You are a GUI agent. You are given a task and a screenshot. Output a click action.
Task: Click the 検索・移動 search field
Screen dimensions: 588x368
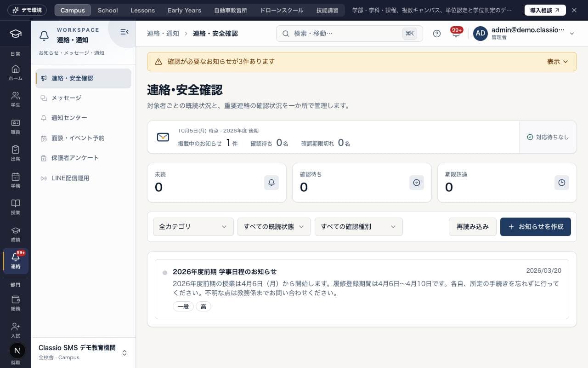[350, 34]
